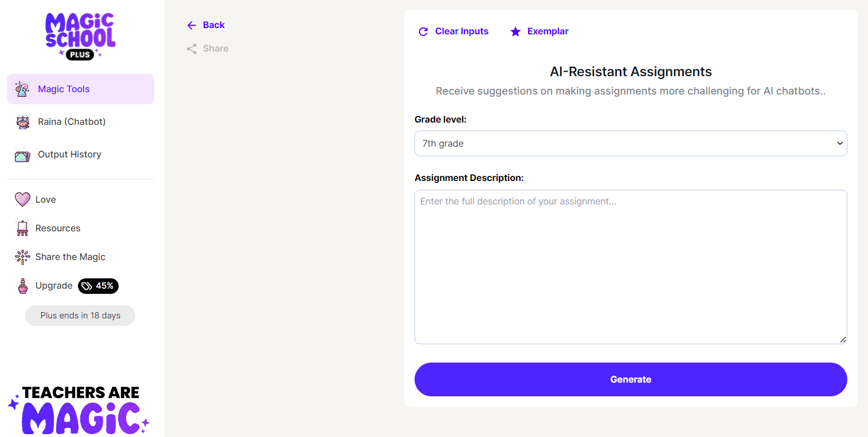Click the Upgrade potion bottle icon

[22, 286]
